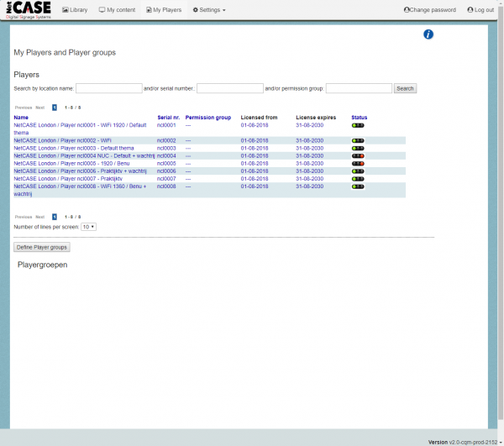The width and height of the screenshot is (504, 446).
Task: Sort by Permission group column
Action: point(208,118)
